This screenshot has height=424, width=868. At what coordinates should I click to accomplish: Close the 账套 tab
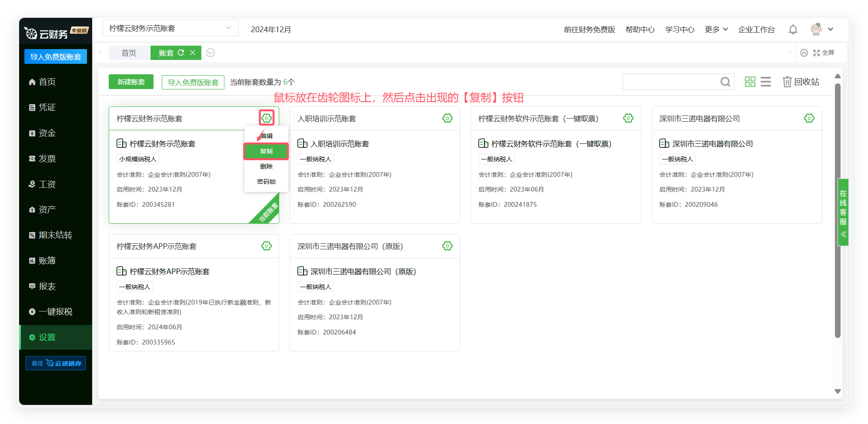pyautogui.click(x=193, y=53)
